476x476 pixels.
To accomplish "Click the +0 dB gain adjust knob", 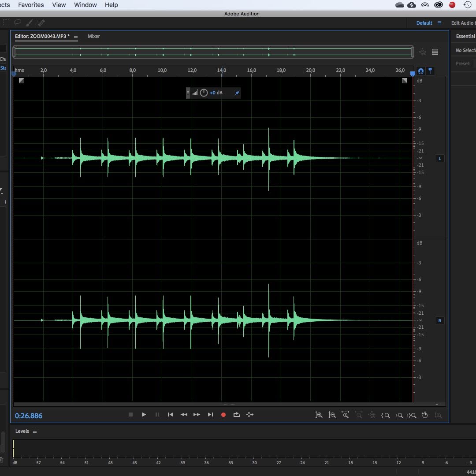I will (x=204, y=93).
